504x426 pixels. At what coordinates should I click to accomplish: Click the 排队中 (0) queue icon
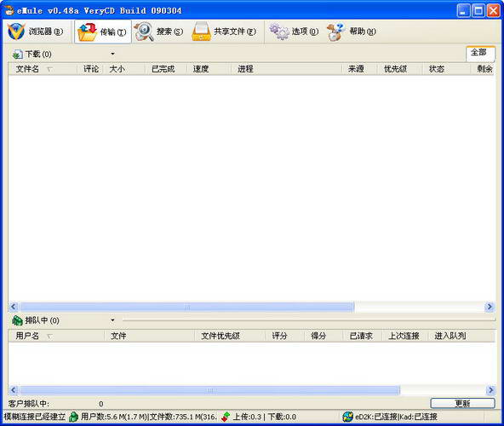(x=17, y=320)
